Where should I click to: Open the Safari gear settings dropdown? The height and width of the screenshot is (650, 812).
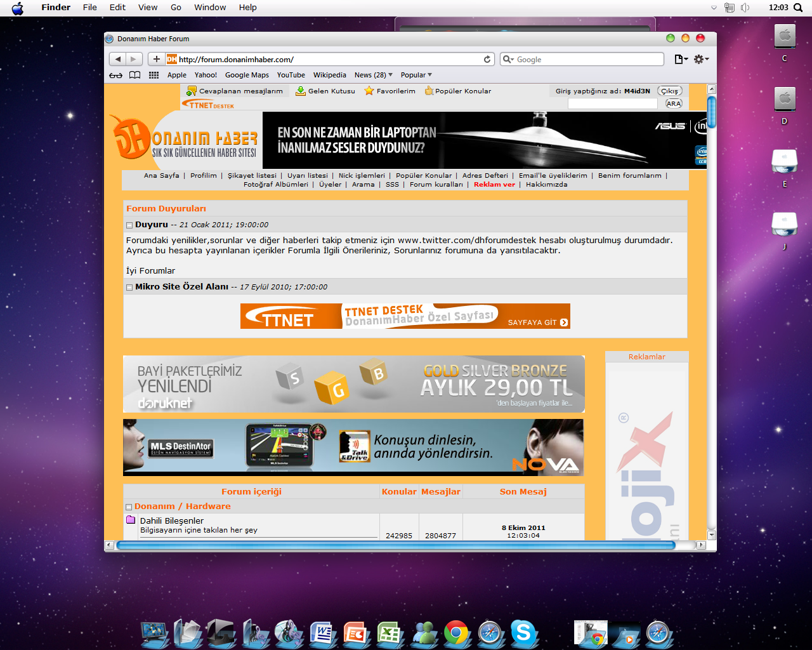tap(701, 59)
